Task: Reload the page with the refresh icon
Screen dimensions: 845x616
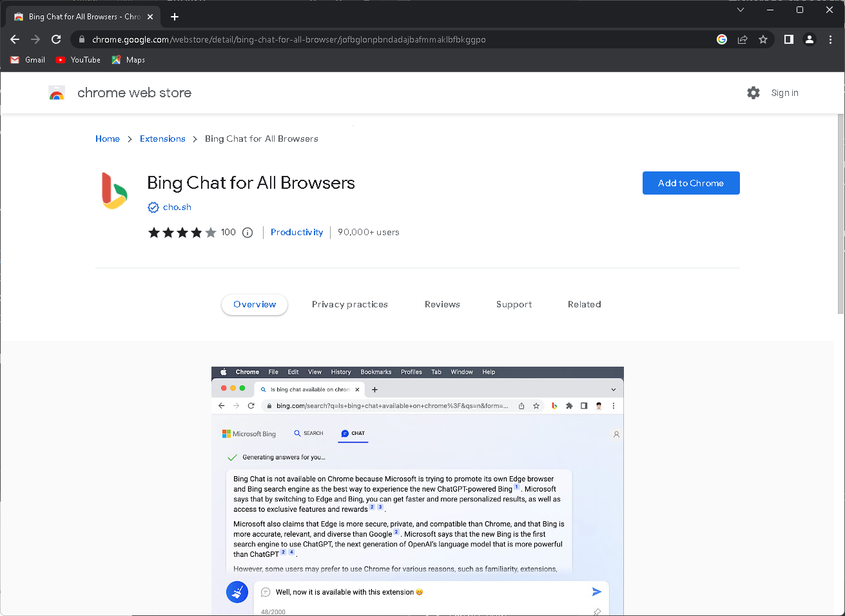Action: 55,39
